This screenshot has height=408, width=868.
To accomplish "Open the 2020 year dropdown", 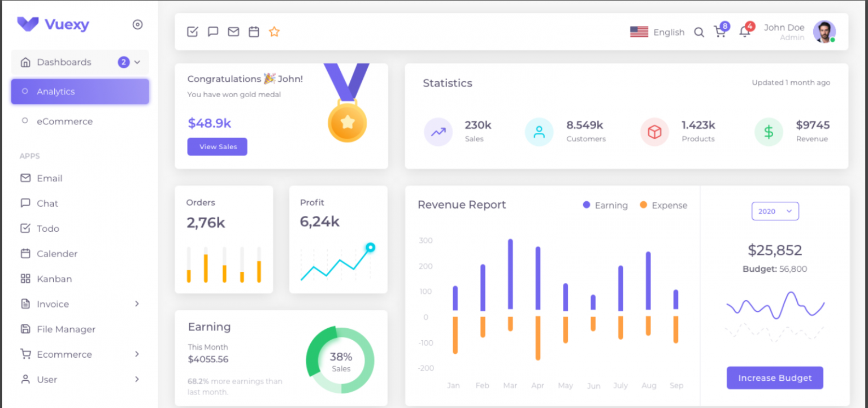I will [x=775, y=211].
